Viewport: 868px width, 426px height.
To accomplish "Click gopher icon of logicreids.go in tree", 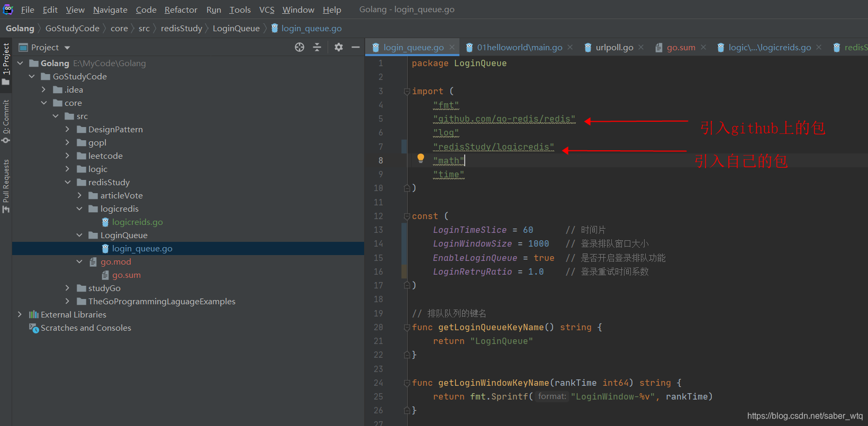I will tap(105, 222).
